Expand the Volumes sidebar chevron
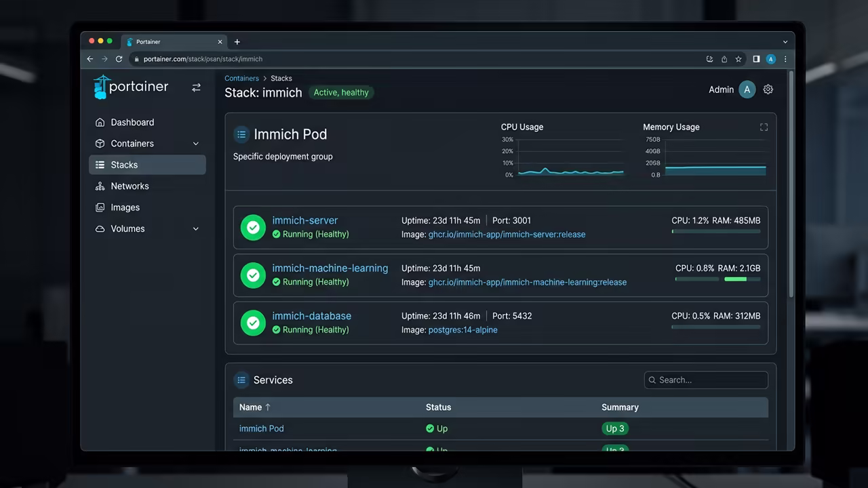Screen dimensions: 868x488 coord(196,229)
